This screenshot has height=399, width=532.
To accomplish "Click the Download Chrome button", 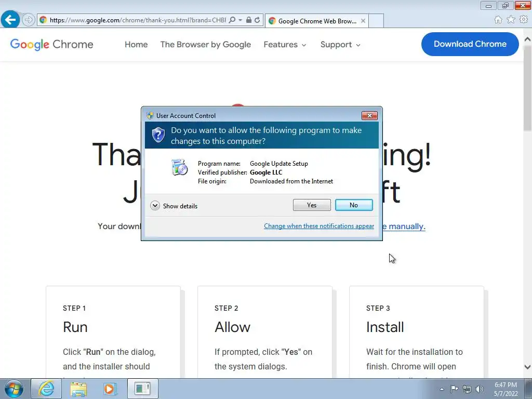I will (470, 44).
